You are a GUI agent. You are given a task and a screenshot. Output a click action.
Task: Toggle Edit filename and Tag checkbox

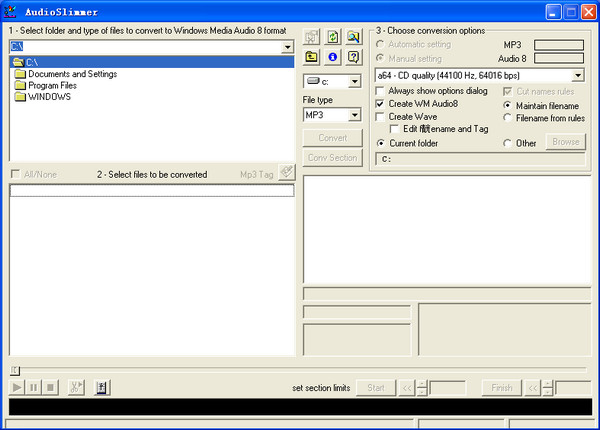coord(394,129)
